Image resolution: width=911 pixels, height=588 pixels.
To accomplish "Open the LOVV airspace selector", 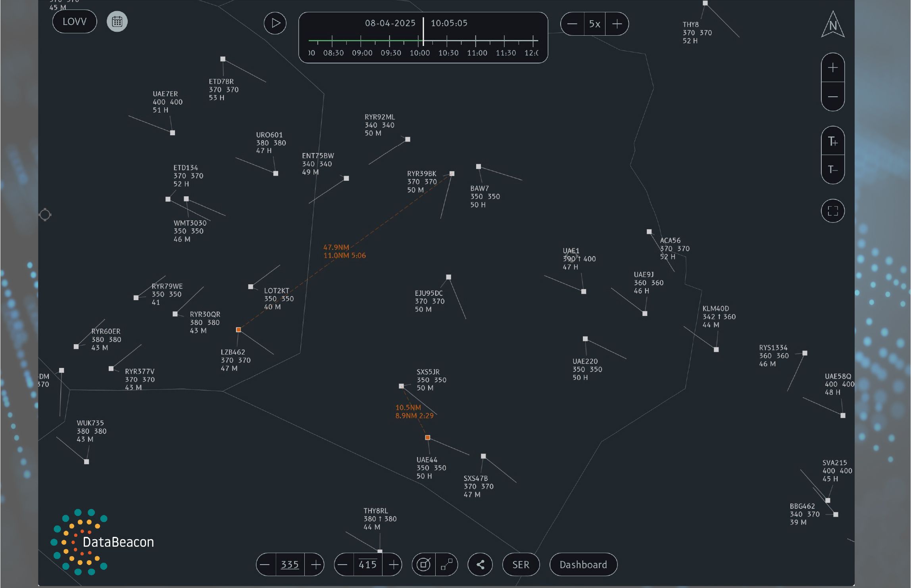I will (x=75, y=21).
